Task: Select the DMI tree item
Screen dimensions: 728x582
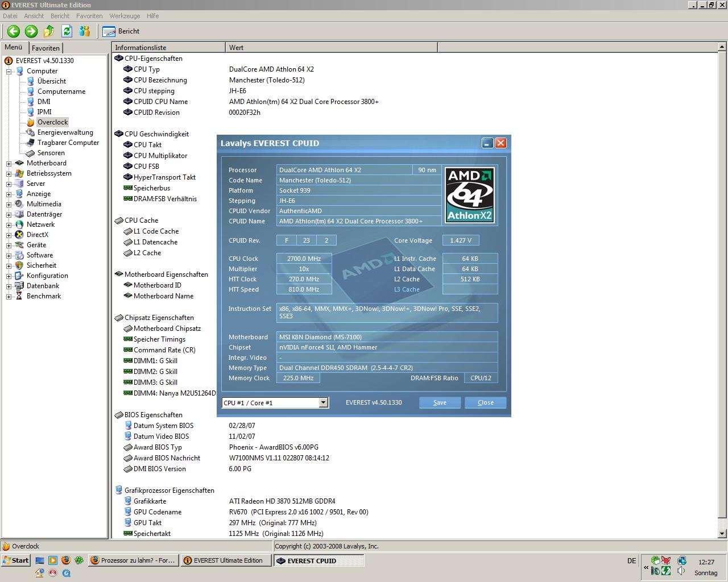Action: click(x=44, y=102)
